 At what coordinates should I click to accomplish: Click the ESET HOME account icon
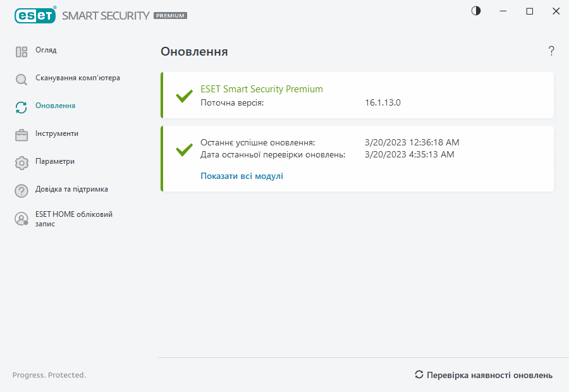point(21,219)
